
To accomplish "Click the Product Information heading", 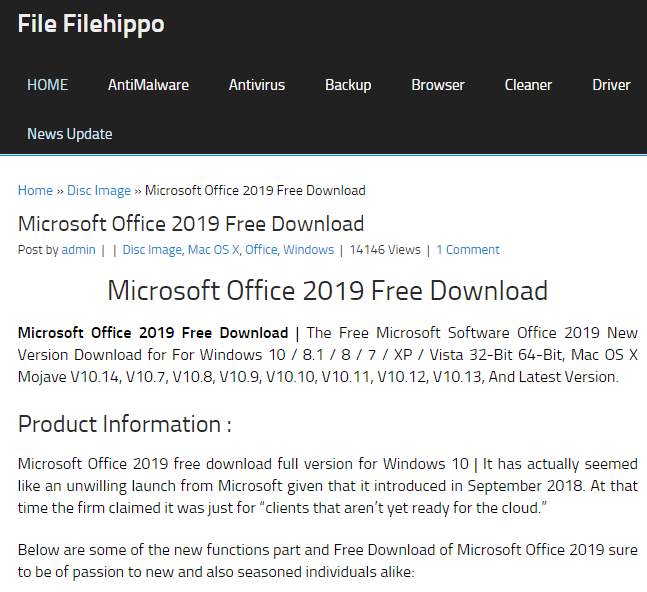I will 125,424.
